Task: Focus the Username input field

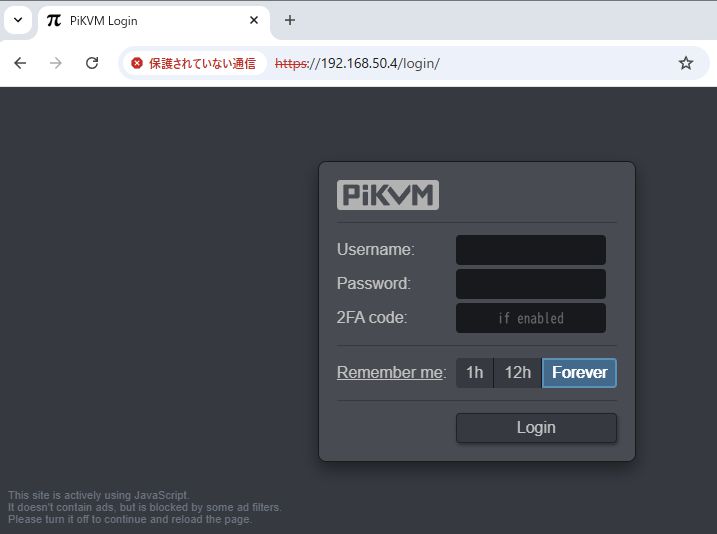Action: click(x=530, y=250)
